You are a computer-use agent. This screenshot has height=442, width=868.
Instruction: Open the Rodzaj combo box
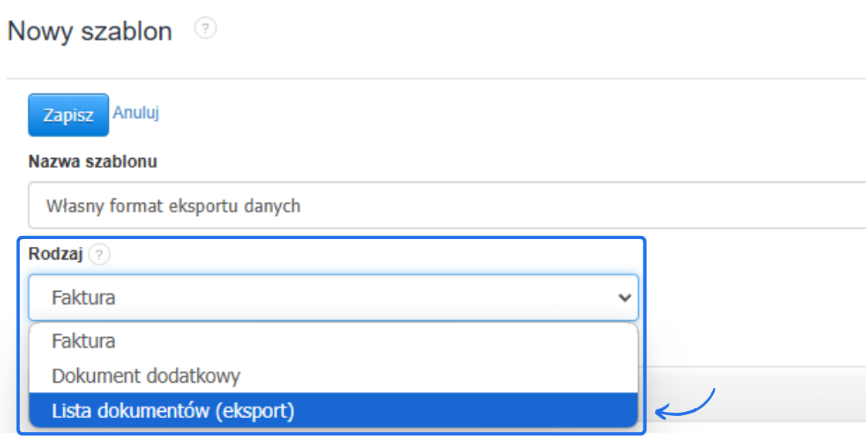point(333,298)
